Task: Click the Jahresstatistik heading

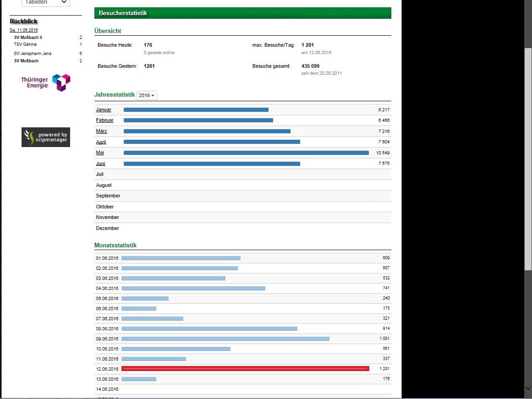Action: tap(115, 95)
